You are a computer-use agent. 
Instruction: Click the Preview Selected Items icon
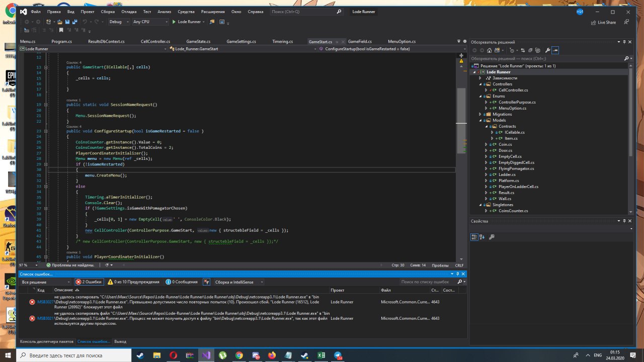tap(555, 50)
